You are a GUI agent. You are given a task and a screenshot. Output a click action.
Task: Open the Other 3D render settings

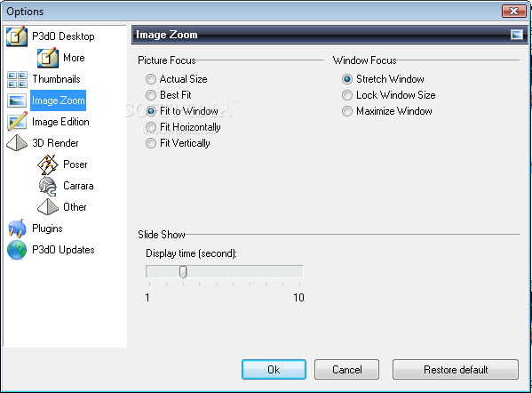point(75,207)
